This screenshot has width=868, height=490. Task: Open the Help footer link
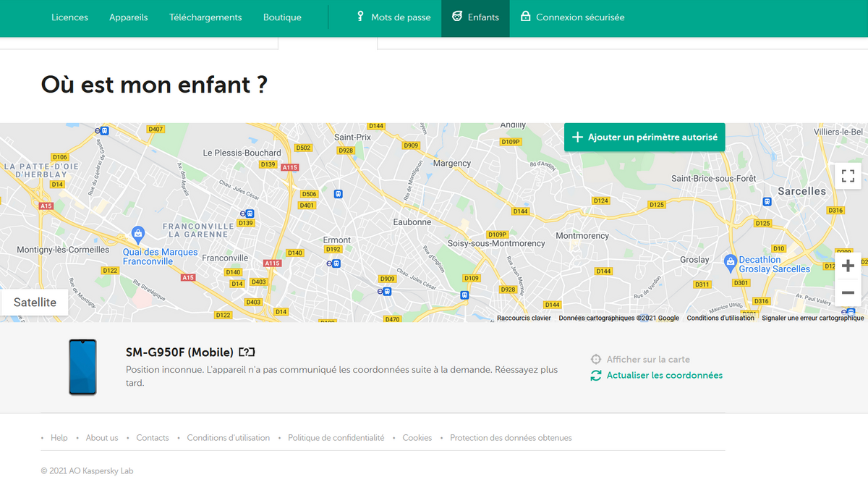pyautogui.click(x=59, y=438)
